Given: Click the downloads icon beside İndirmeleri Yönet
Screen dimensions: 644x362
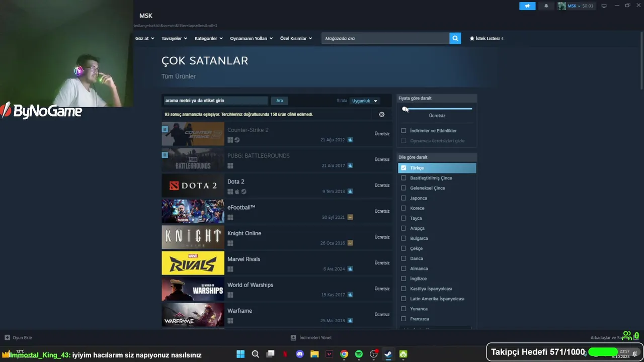Looking at the screenshot, I should [293, 337].
